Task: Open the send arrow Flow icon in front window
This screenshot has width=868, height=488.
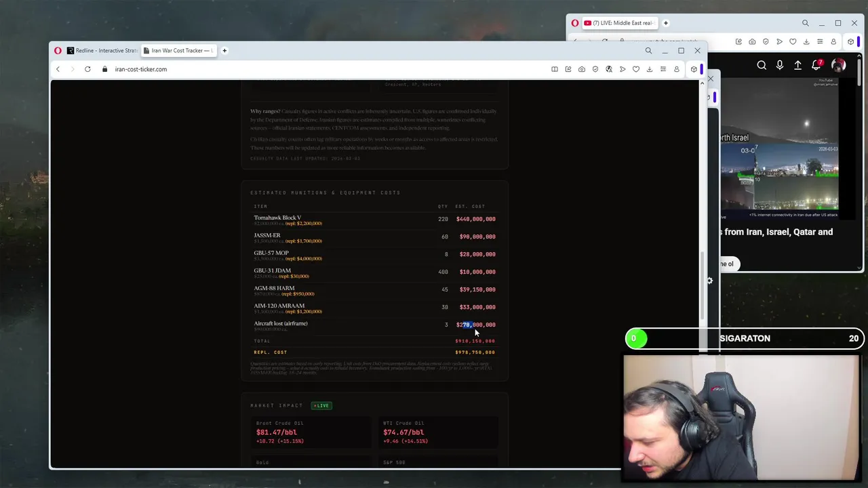Action: (623, 69)
